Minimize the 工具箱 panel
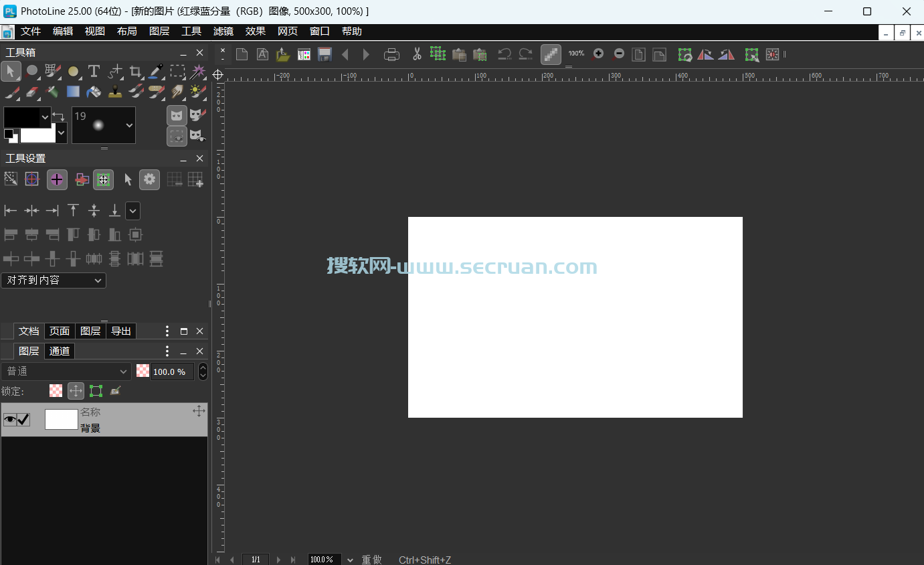Image resolution: width=924 pixels, height=565 pixels. coord(183,53)
